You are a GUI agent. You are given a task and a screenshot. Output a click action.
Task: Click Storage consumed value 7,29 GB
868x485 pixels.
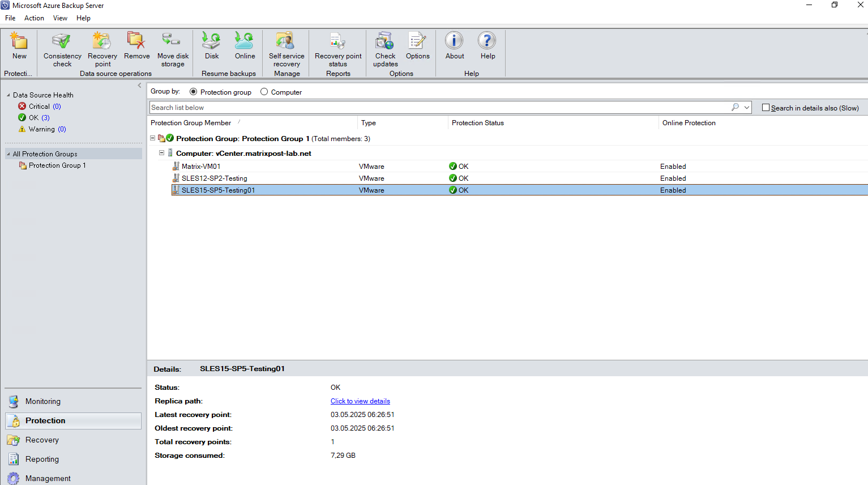click(x=343, y=456)
